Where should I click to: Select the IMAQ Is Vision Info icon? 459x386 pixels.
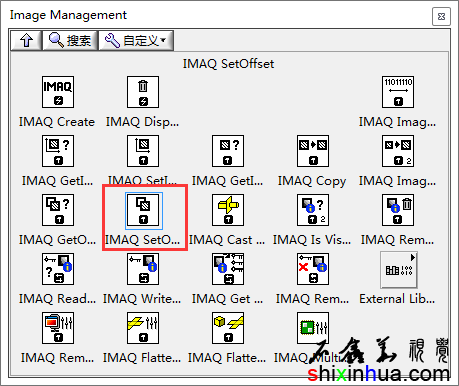click(x=313, y=210)
